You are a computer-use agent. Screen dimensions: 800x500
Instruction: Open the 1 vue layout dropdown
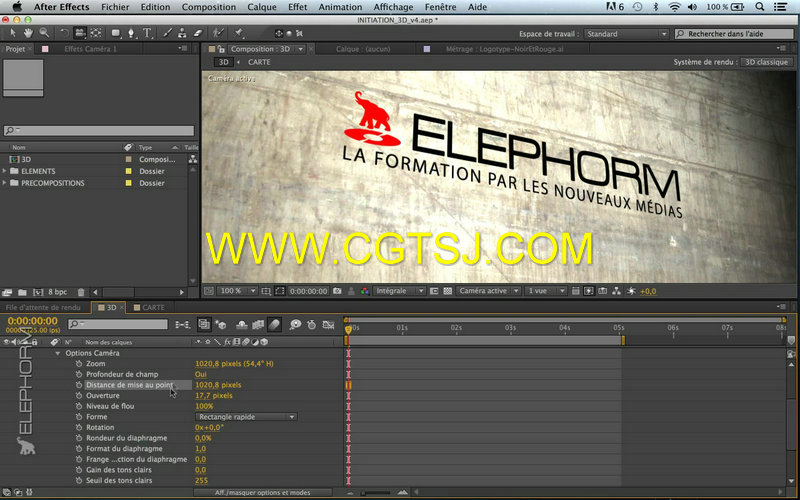pyautogui.click(x=545, y=291)
